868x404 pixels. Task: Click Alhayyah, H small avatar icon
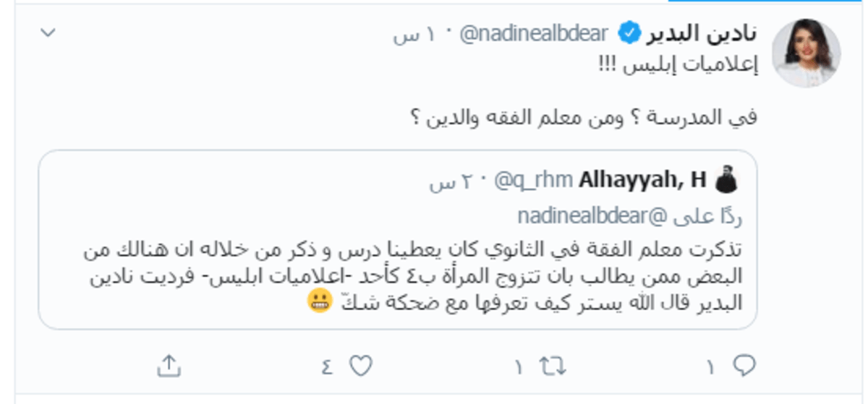[x=726, y=180]
